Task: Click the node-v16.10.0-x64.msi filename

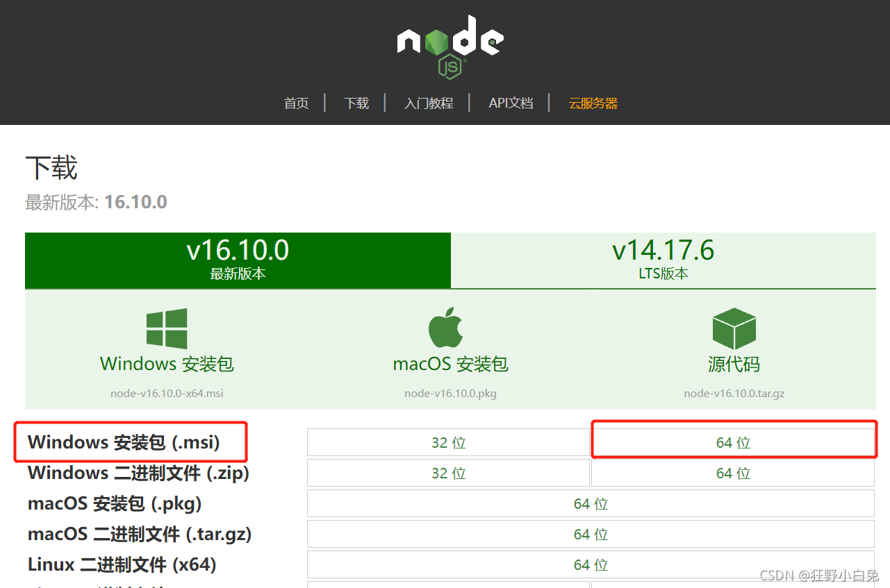Action: [167, 393]
